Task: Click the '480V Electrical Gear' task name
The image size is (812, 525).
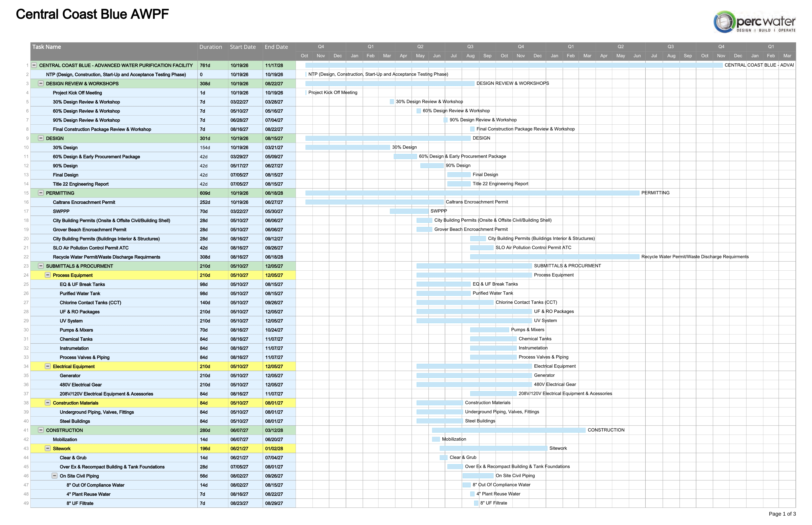Action: [x=81, y=385]
